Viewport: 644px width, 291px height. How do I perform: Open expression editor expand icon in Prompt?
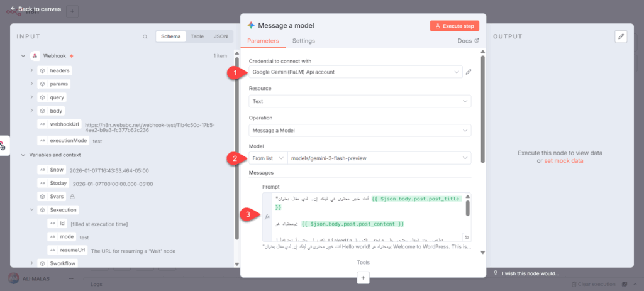(467, 237)
